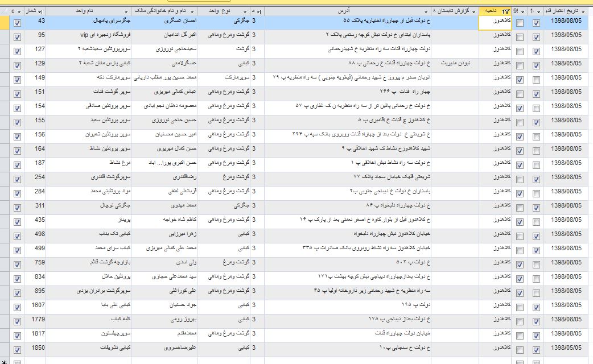
Task: Click owner name 'جواد حسنیان'
Action: click(183, 305)
